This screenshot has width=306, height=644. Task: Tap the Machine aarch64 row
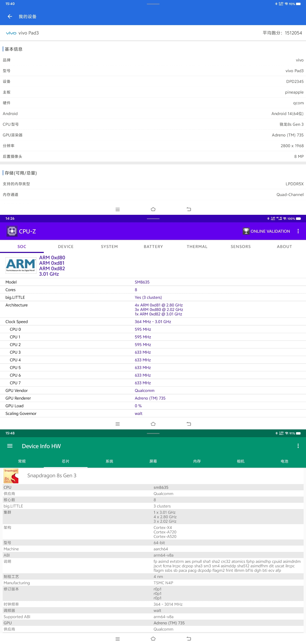click(153, 549)
